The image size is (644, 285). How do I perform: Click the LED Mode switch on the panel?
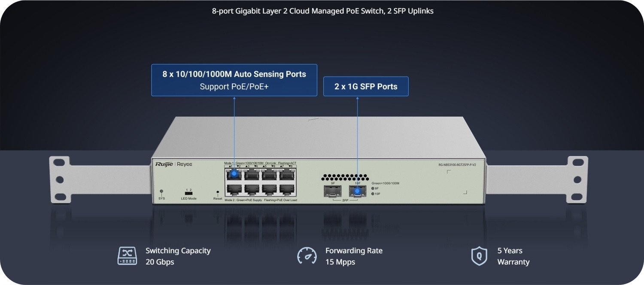[x=188, y=193]
